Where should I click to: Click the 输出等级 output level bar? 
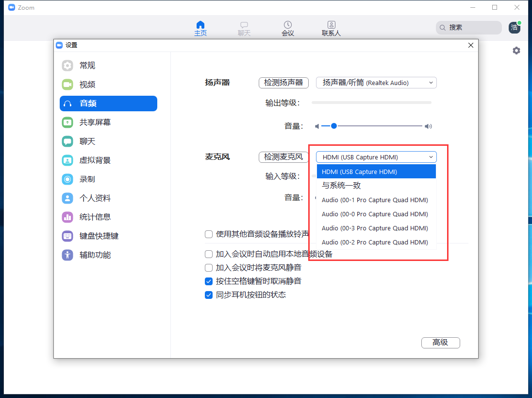tap(371, 103)
